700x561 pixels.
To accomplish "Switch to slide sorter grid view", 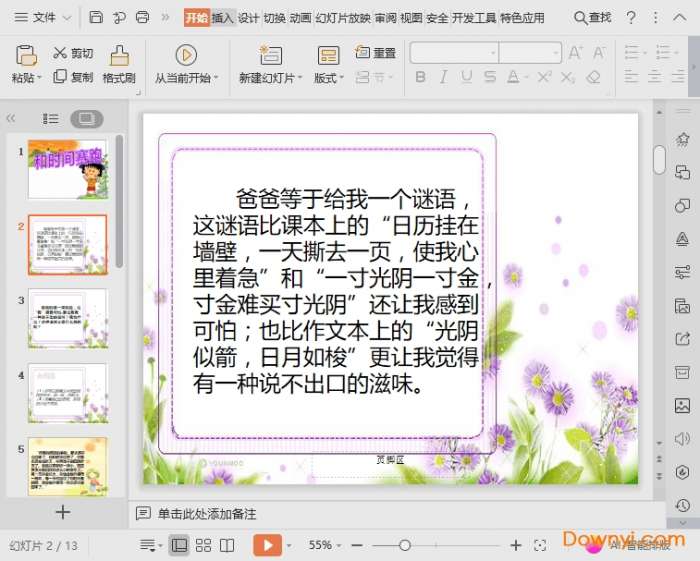I will (203, 545).
